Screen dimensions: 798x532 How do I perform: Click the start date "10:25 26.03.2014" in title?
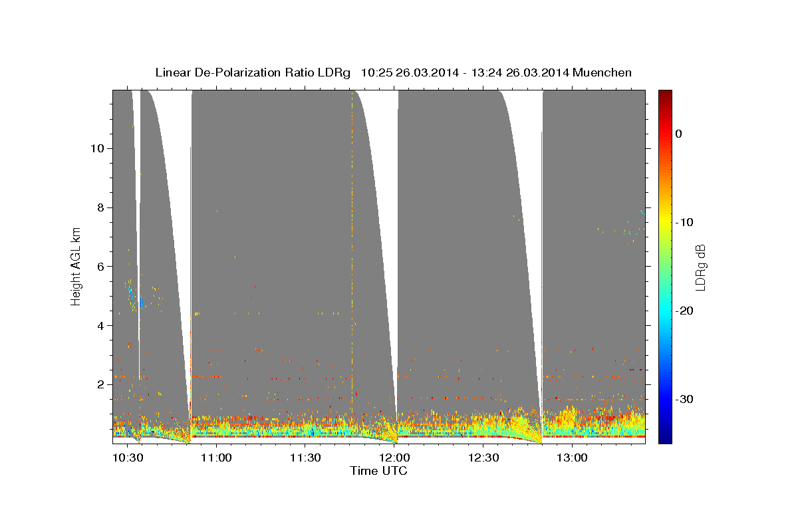coord(409,72)
